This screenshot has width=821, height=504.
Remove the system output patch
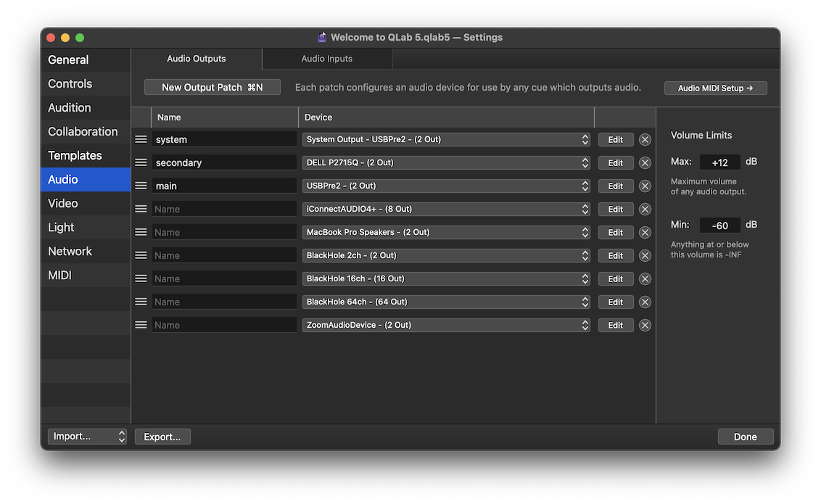pyautogui.click(x=645, y=140)
